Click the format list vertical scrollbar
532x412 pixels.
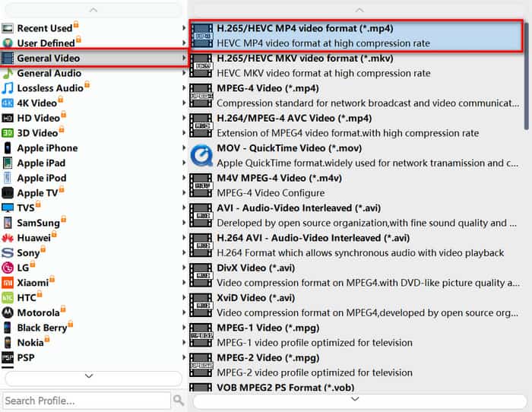tap(527, 76)
